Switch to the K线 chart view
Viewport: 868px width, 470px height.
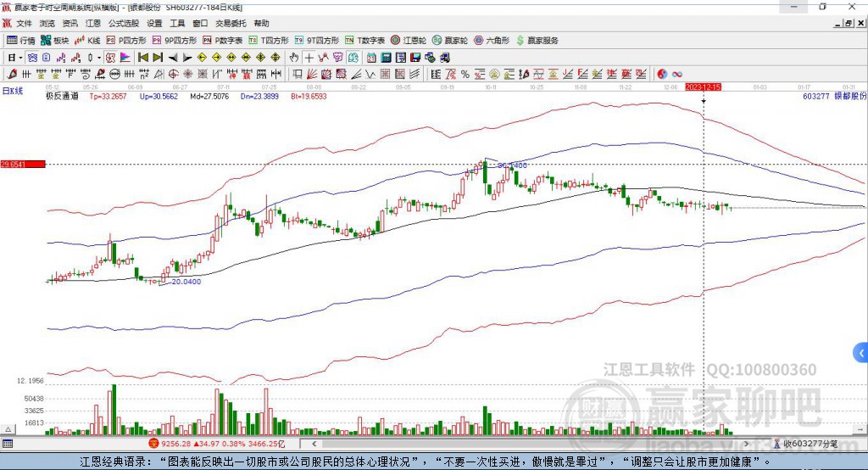point(87,41)
